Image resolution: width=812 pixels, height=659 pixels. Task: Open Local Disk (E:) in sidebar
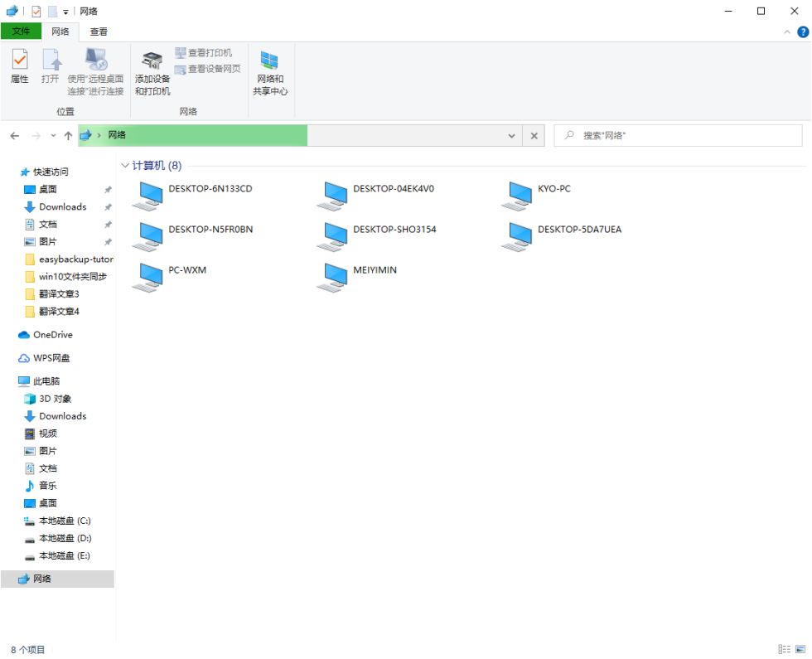(x=57, y=556)
